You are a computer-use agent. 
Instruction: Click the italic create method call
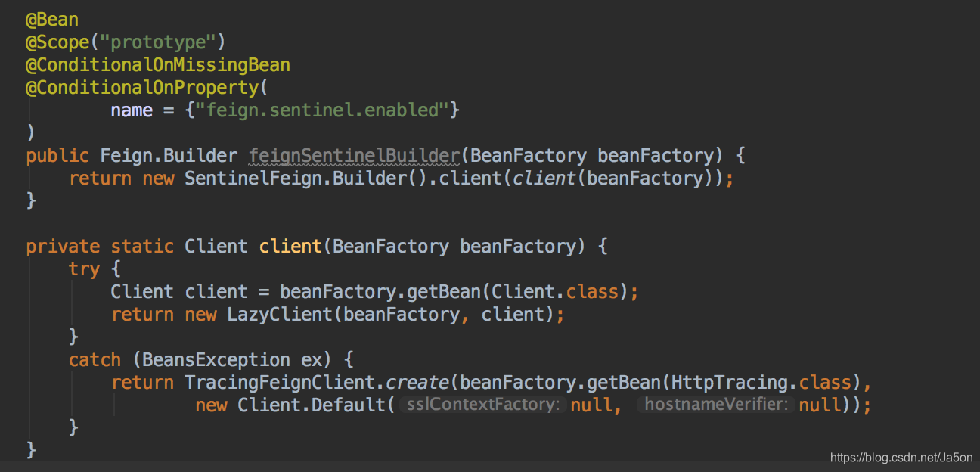(417, 383)
